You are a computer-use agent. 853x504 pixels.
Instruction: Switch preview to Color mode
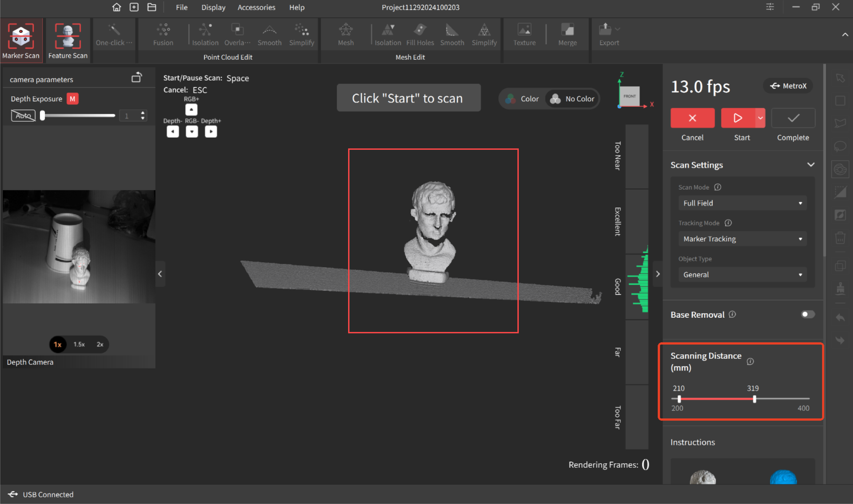(522, 99)
